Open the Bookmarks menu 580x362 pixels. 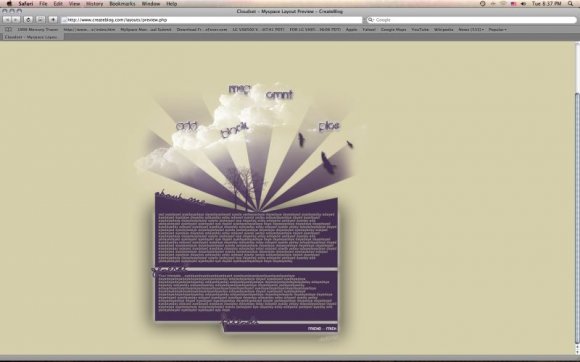click(122, 4)
